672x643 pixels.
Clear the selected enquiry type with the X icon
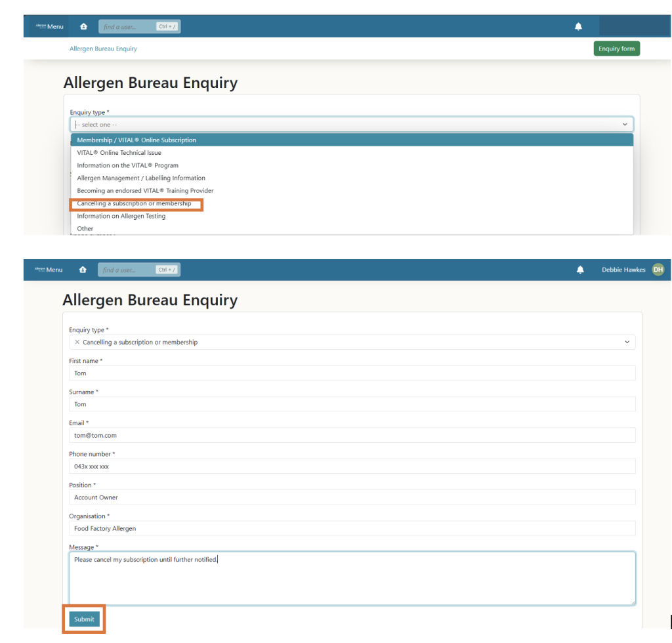point(77,342)
